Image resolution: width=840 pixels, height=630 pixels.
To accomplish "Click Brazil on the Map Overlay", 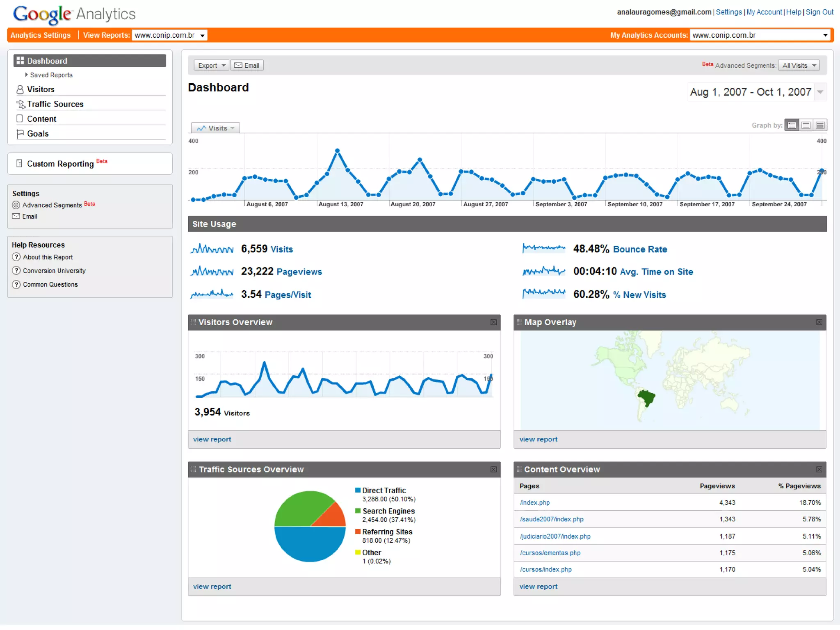I will tap(647, 397).
